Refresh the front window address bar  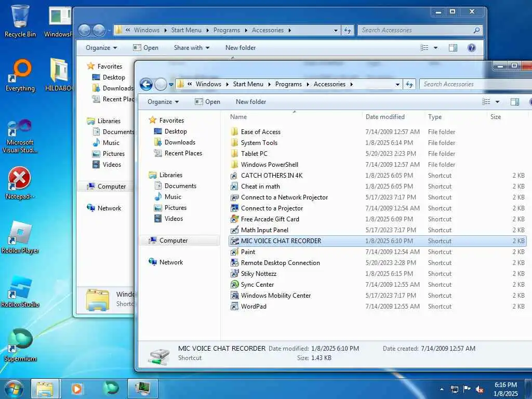[x=409, y=84]
